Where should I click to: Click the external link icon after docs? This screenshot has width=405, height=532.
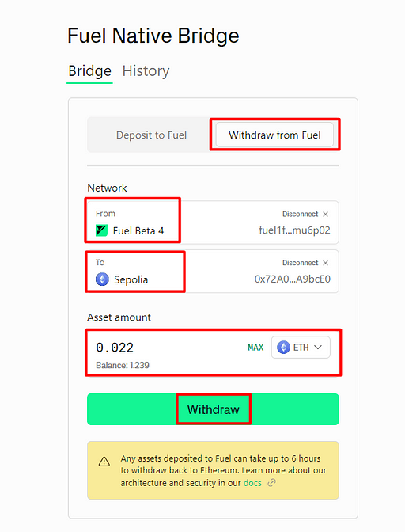271,482
